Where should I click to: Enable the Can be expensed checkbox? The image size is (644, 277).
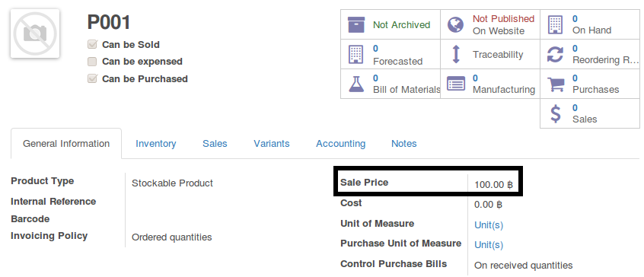click(92, 62)
